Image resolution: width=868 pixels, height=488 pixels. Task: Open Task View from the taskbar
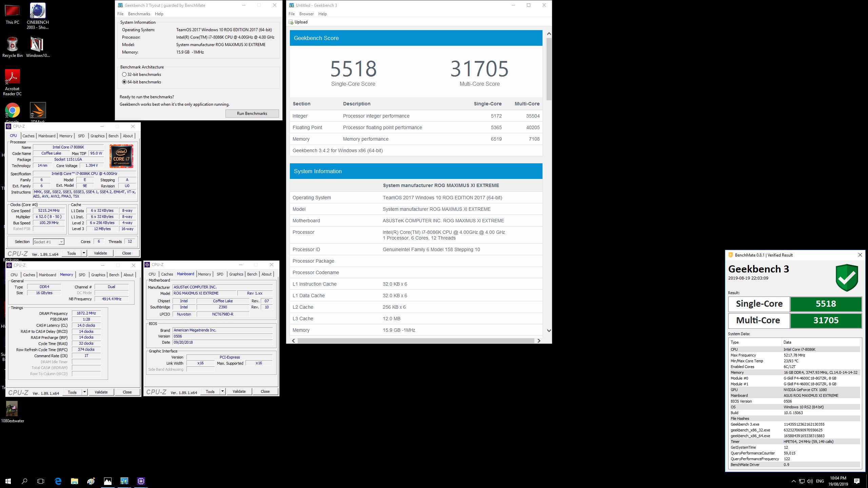pyautogui.click(x=41, y=481)
